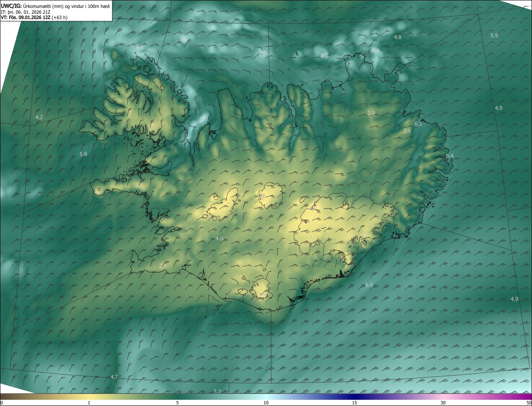The height and width of the screenshot is (406, 532).
Task: Click the colorbar tick label '50'
Action: tap(529, 403)
